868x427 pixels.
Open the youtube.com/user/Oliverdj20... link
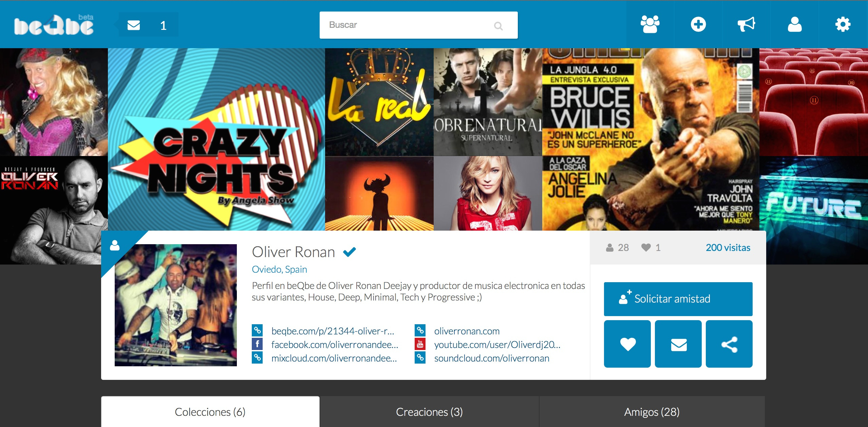497,345
